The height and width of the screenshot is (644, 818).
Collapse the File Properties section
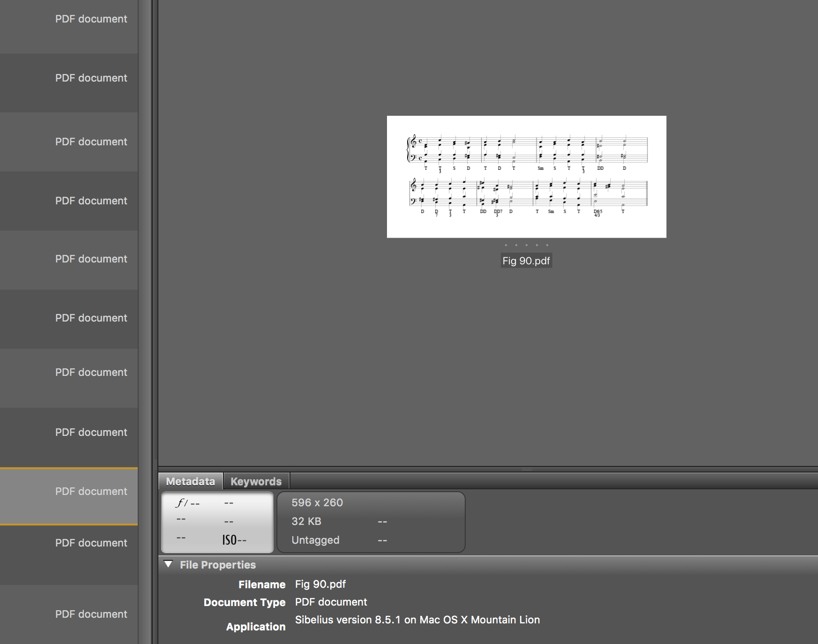[169, 564]
